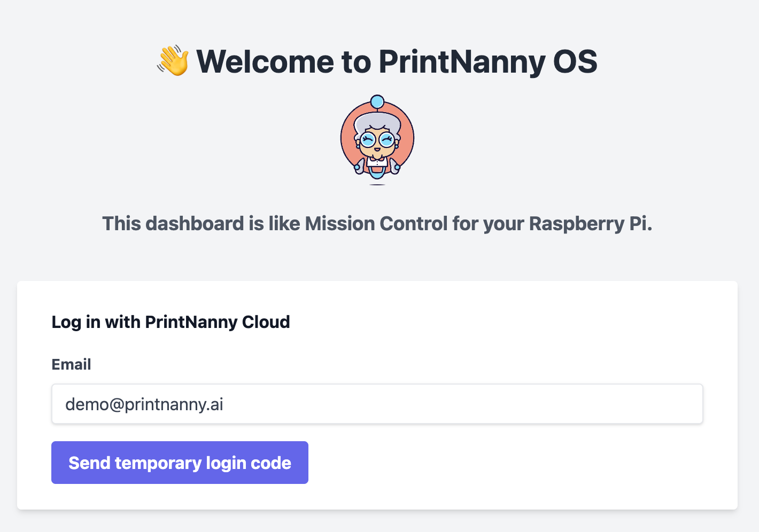The height and width of the screenshot is (532, 759).
Task: Click the Mission Control subtitle text
Action: coord(377,224)
